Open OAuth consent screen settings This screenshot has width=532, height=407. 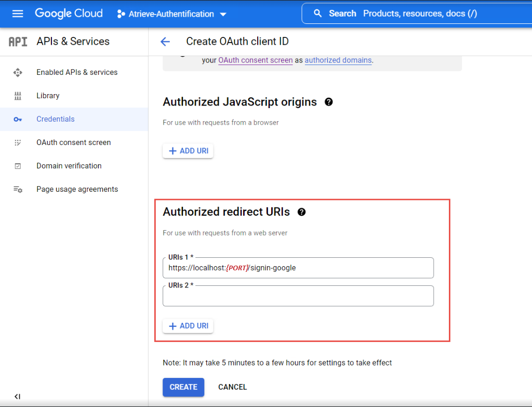[x=73, y=142]
